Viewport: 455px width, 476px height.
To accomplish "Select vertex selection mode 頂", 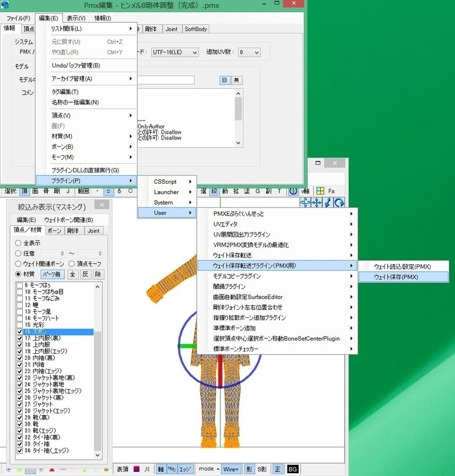I will [x=24, y=191].
